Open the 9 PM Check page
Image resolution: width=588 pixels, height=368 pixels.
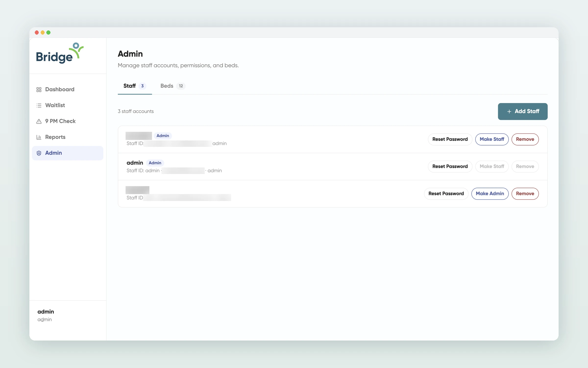68,121
